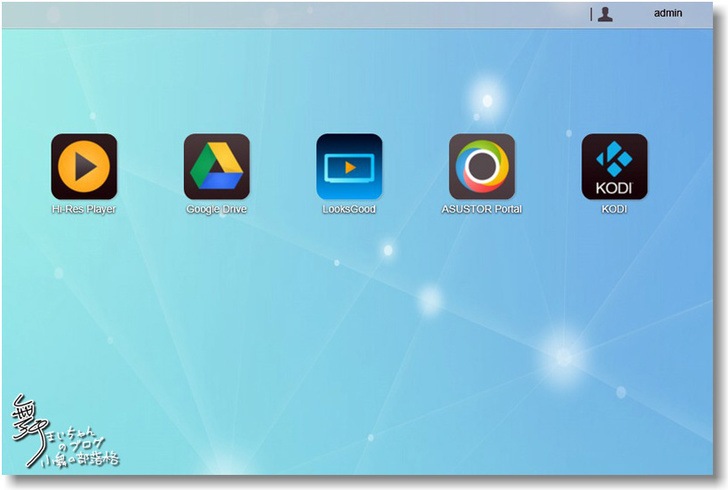Image resolution: width=728 pixels, height=490 pixels.
Task: Open the admin account menu
Action: (x=668, y=13)
